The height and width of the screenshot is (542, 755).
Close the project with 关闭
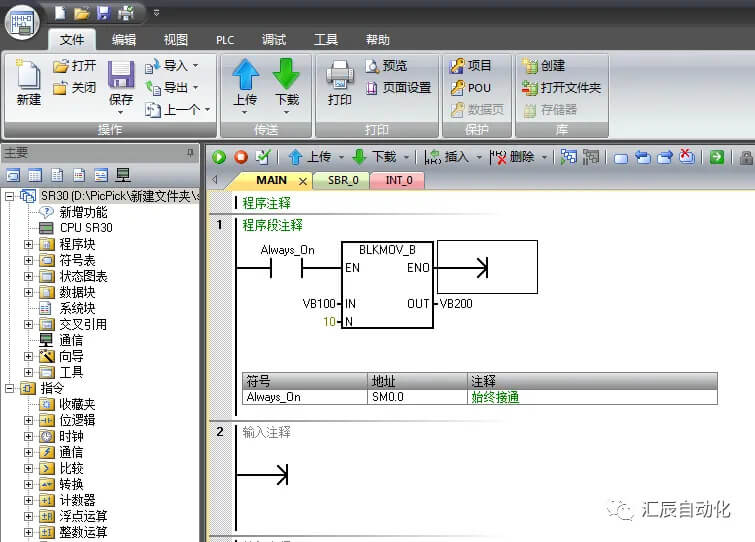(x=75, y=88)
